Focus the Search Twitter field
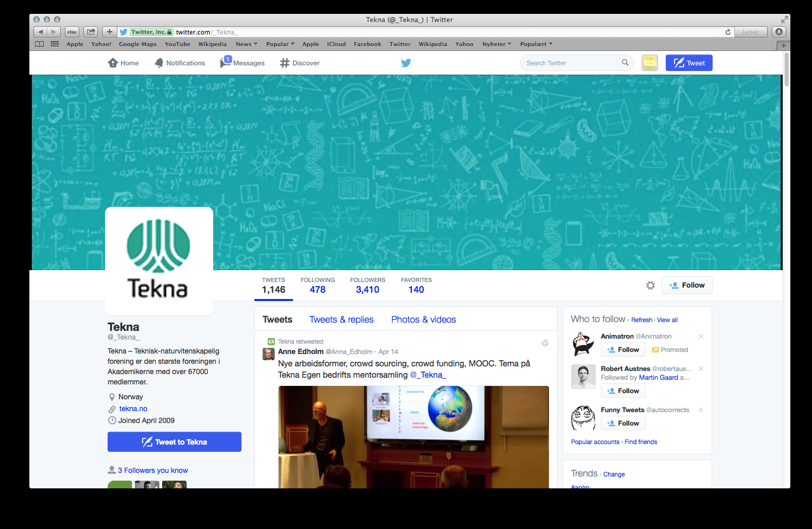The image size is (812, 529). click(x=577, y=63)
